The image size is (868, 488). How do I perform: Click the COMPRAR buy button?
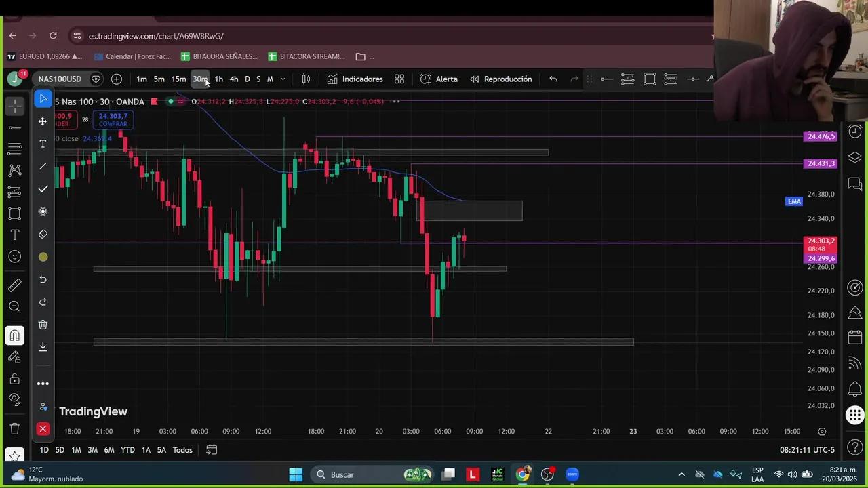113,120
